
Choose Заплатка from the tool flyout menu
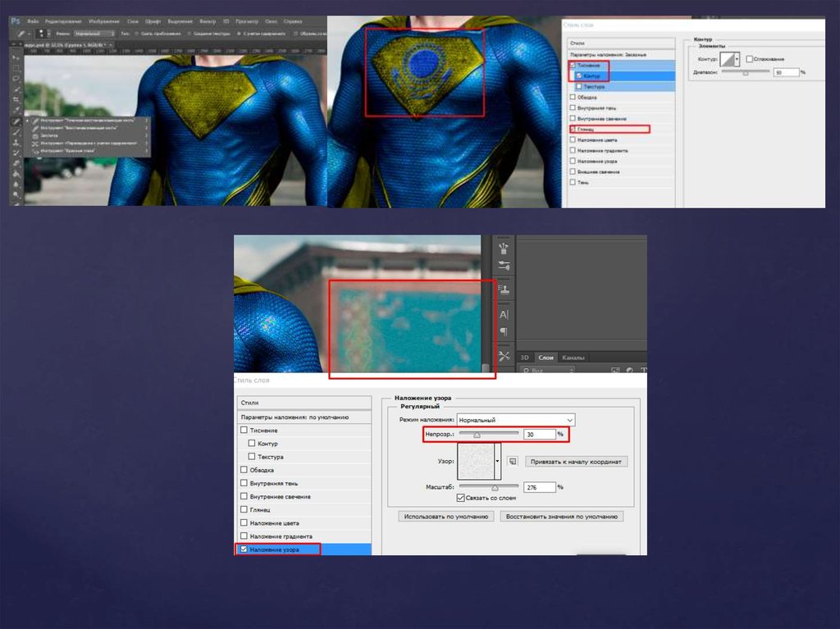(x=49, y=136)
